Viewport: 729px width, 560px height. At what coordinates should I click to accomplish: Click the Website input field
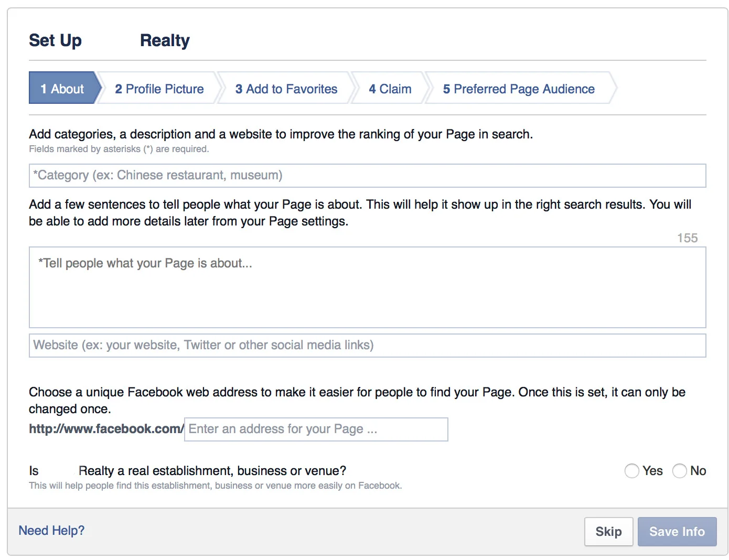tap(367, 345)
